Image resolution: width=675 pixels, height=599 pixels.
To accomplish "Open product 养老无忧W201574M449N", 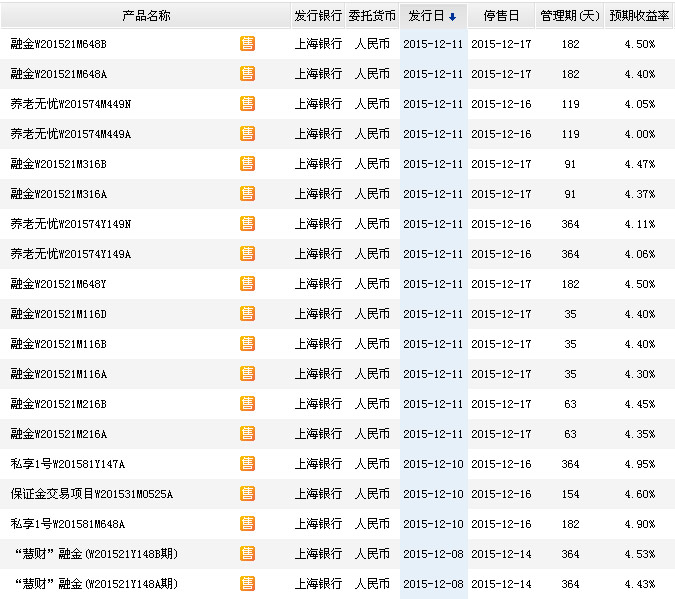I will 71,104.
